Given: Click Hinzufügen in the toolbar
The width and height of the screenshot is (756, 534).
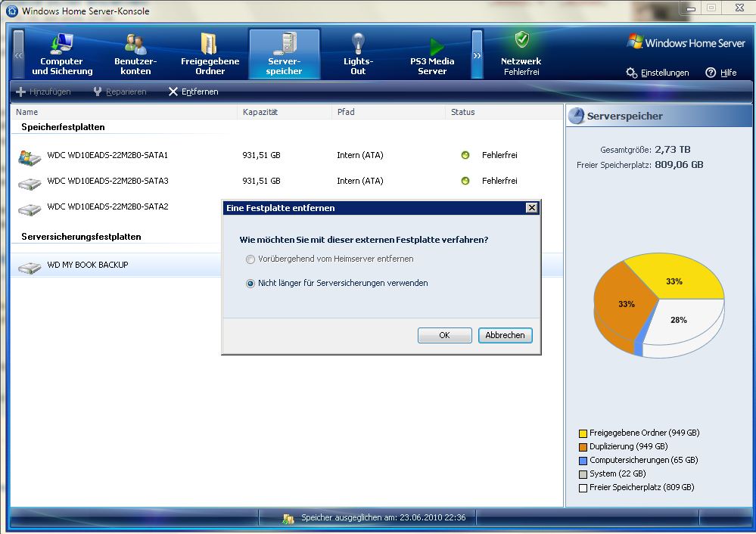Looking at the screenshot, I should (43, 92).
